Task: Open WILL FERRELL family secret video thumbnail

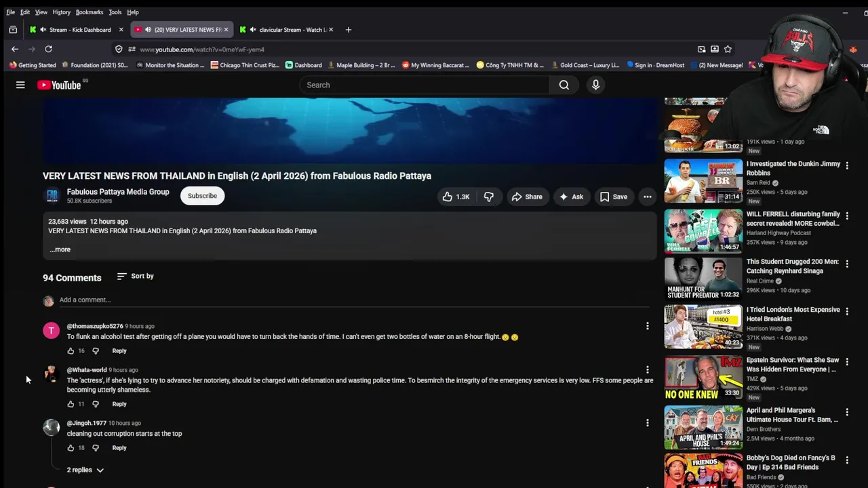Action: pyautogui.click(x=703, y=231)
